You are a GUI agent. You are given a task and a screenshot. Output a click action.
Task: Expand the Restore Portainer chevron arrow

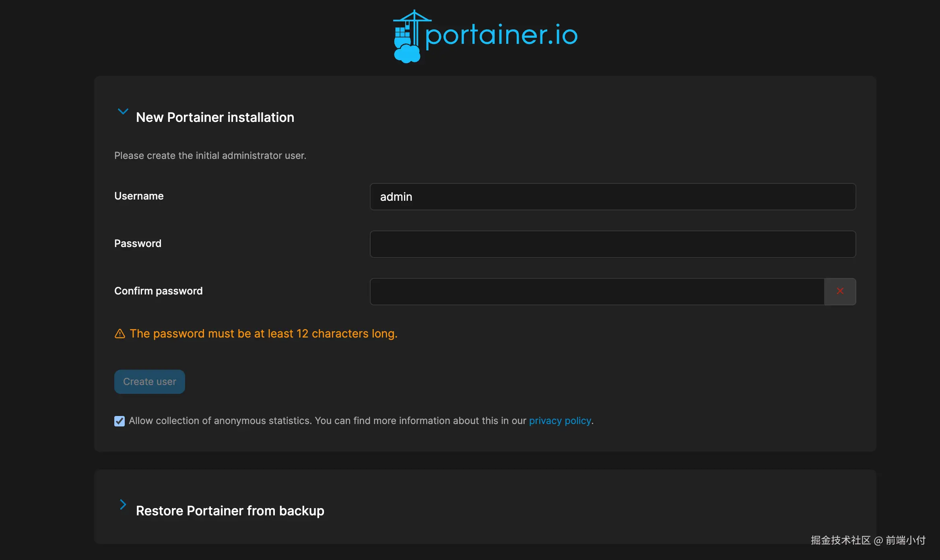[x=123, y=504]
